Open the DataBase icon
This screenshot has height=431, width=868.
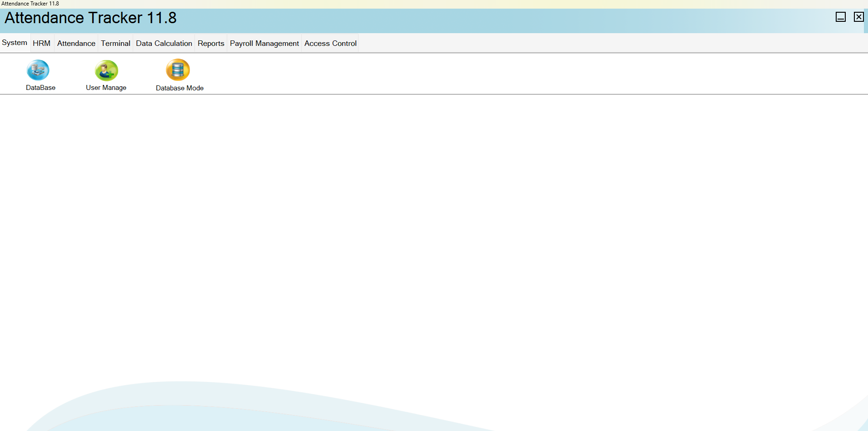[x=38, y=70]
